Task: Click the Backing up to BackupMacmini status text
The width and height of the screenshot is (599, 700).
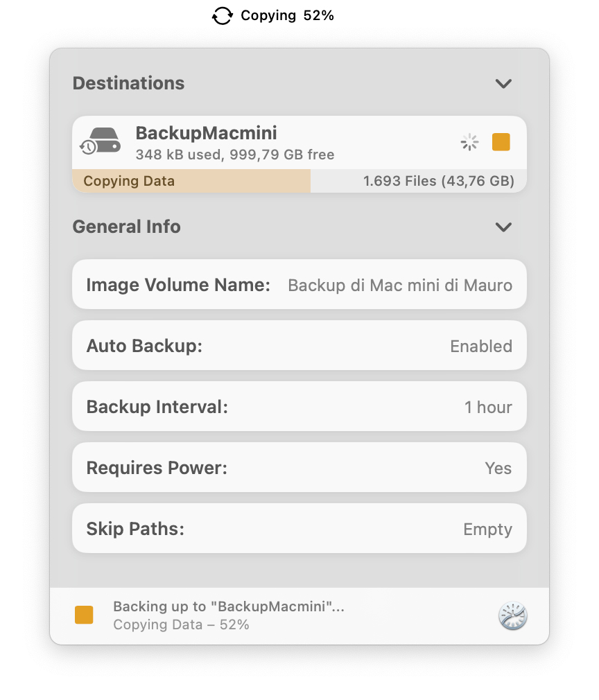Action: tap(229, 606)
